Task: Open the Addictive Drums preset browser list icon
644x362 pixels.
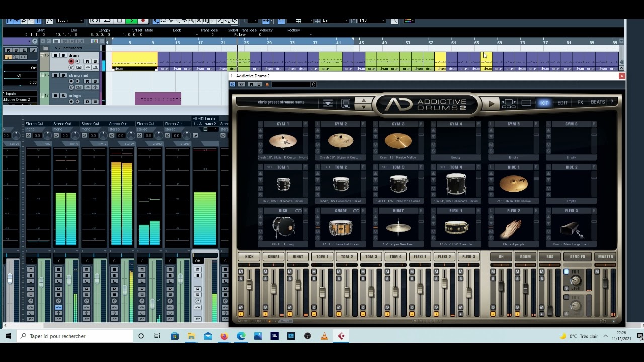Action: (x=328, y=103)
